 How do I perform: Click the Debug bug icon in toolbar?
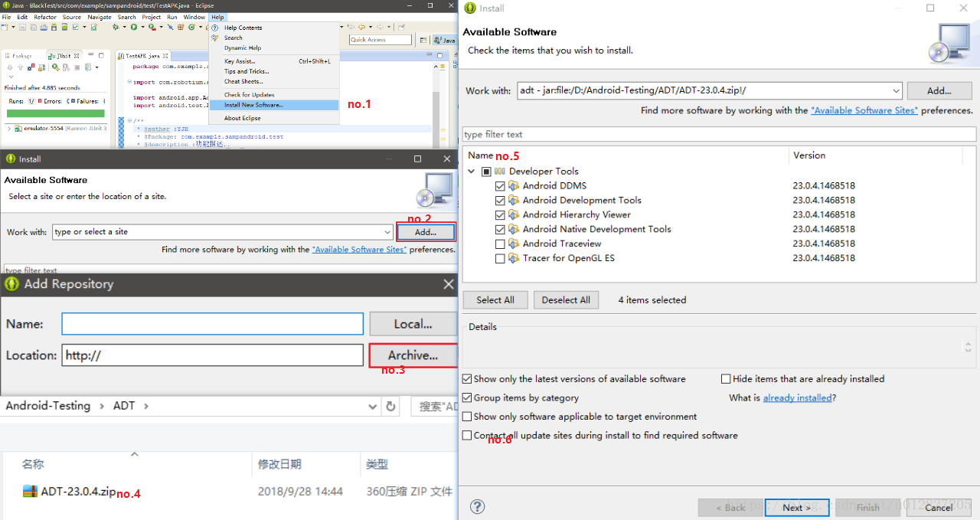coord(116,27)
